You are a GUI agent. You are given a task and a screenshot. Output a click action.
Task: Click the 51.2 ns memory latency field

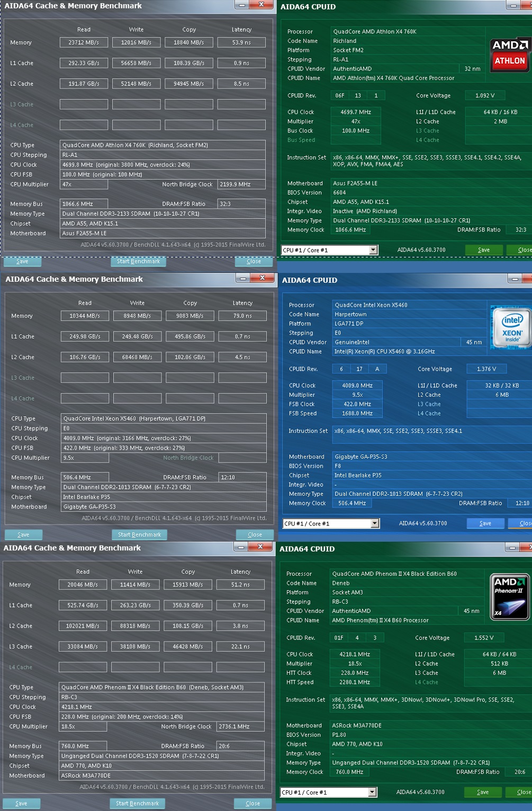tap(240, 585)
